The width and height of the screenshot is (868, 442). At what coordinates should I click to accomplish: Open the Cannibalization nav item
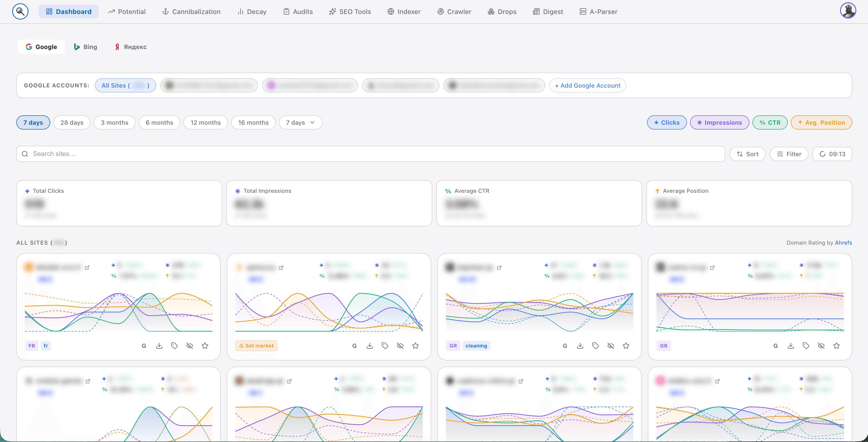tap(191, 11)
